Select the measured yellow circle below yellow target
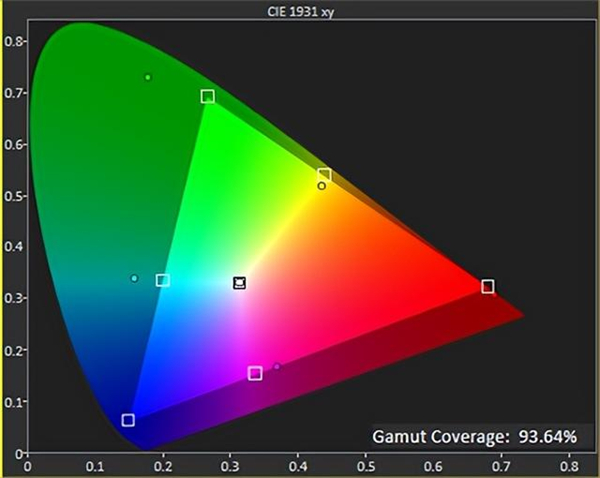This screenshot has width=600, height=478. pos(321,186)
